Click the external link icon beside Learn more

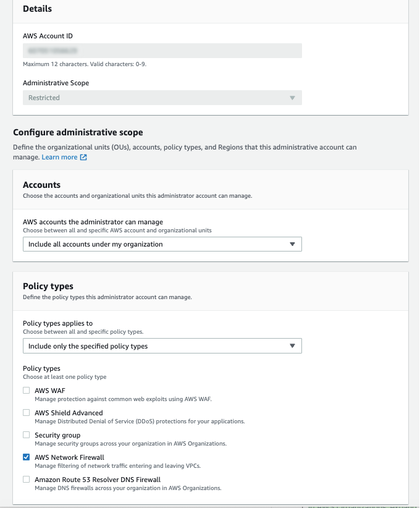(83, 157)
